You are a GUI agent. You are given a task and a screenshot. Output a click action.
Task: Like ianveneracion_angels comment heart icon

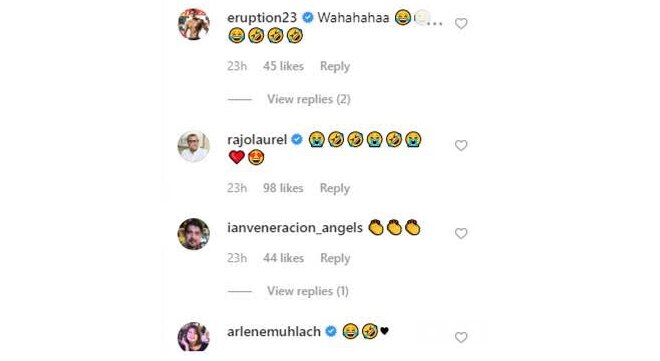coord(461,234)
